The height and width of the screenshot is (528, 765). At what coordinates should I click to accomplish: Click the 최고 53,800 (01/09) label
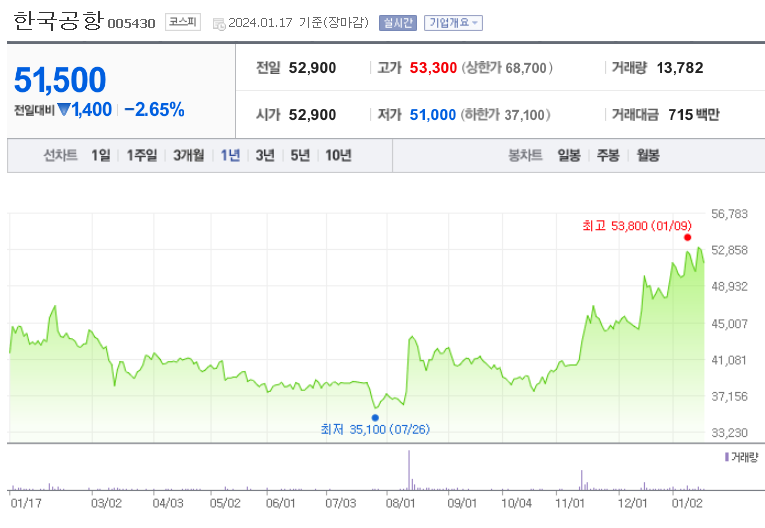637,226
